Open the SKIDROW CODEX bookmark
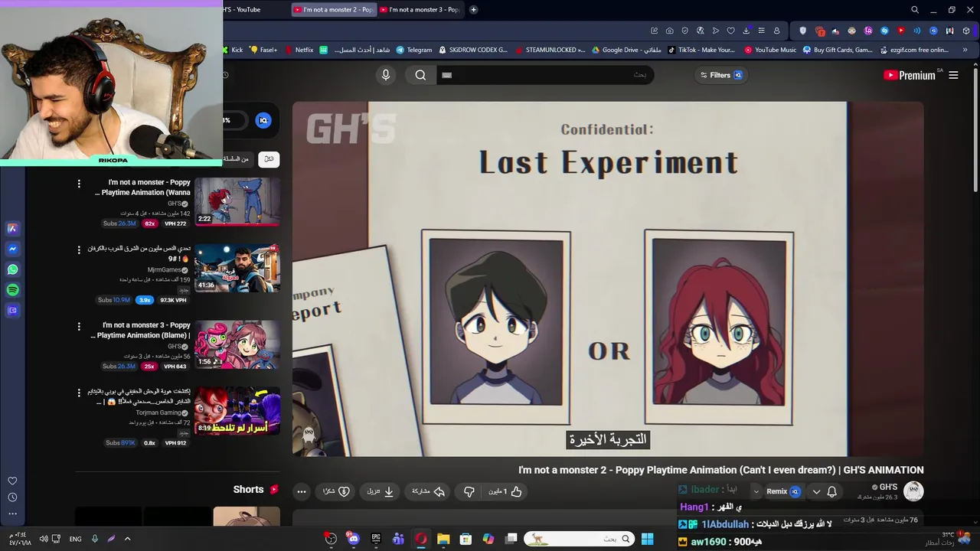 (x=472, y=50)
